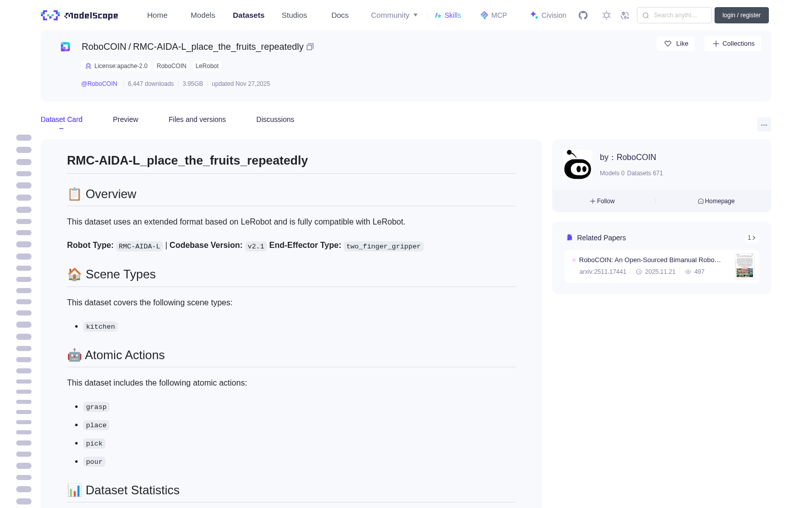
Task: Switch to the Preview tab
Action: (x=125, y=119)
